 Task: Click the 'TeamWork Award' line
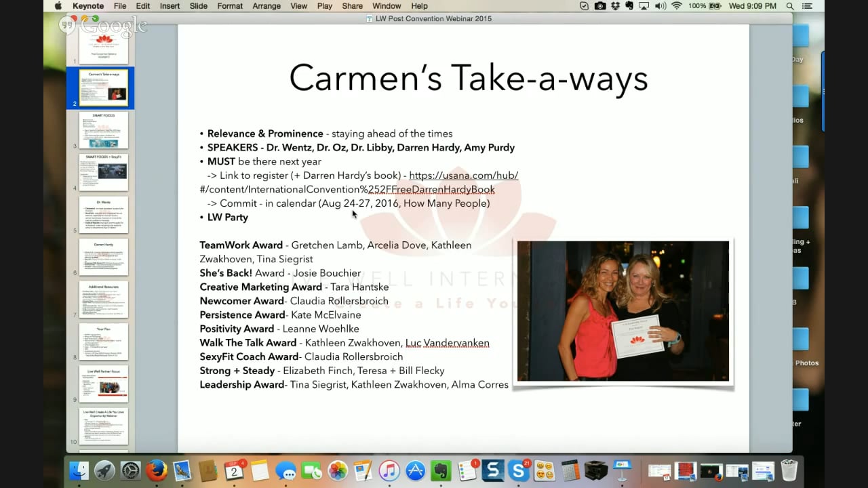coord(336,245)
